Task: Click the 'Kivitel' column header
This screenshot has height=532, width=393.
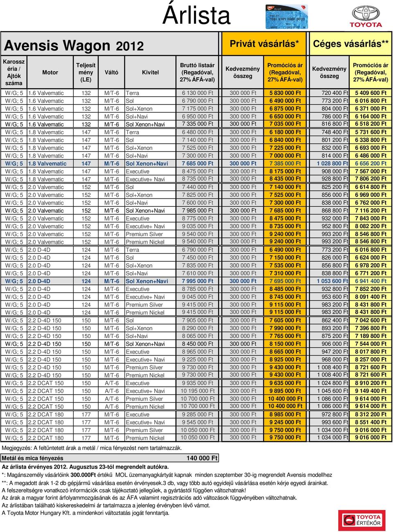Action: pyautogui.click(x=150, y=72)
